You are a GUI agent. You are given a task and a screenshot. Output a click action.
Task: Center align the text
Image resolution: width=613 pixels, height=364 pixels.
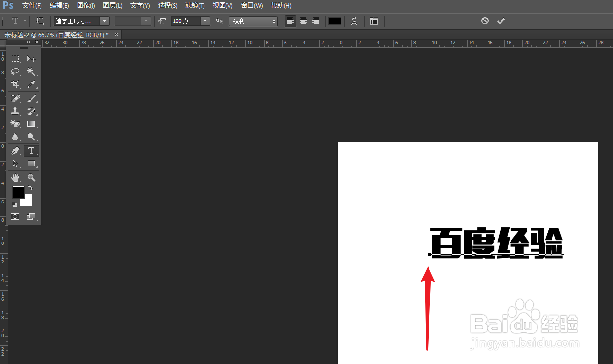[x=303, y=21]
